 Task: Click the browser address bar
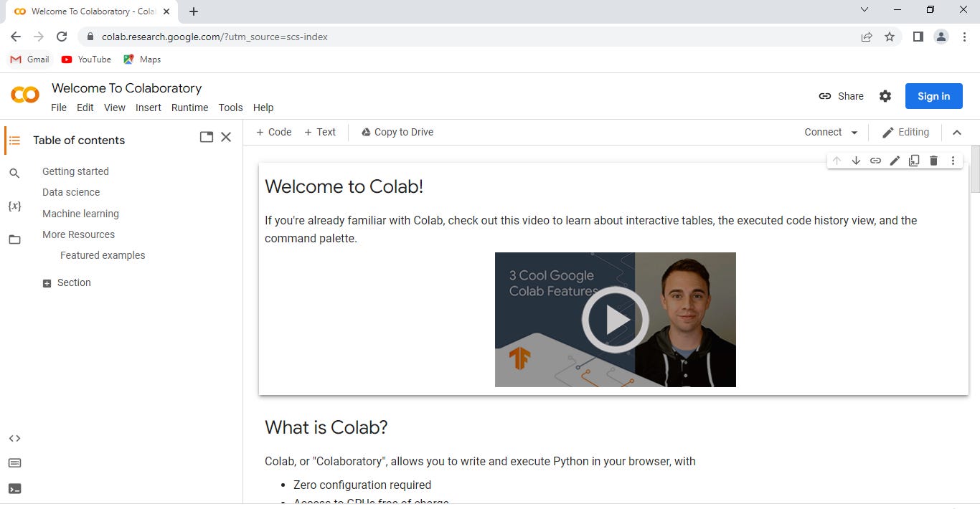tap(466, 37)
